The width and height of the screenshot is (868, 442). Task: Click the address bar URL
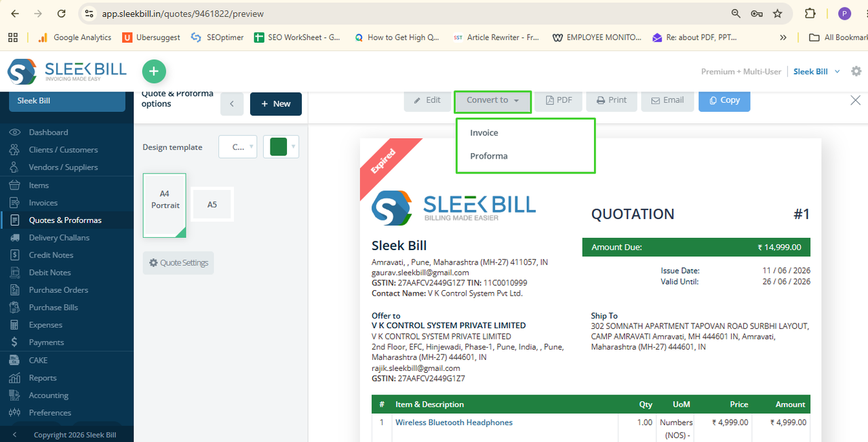(183, 14)
